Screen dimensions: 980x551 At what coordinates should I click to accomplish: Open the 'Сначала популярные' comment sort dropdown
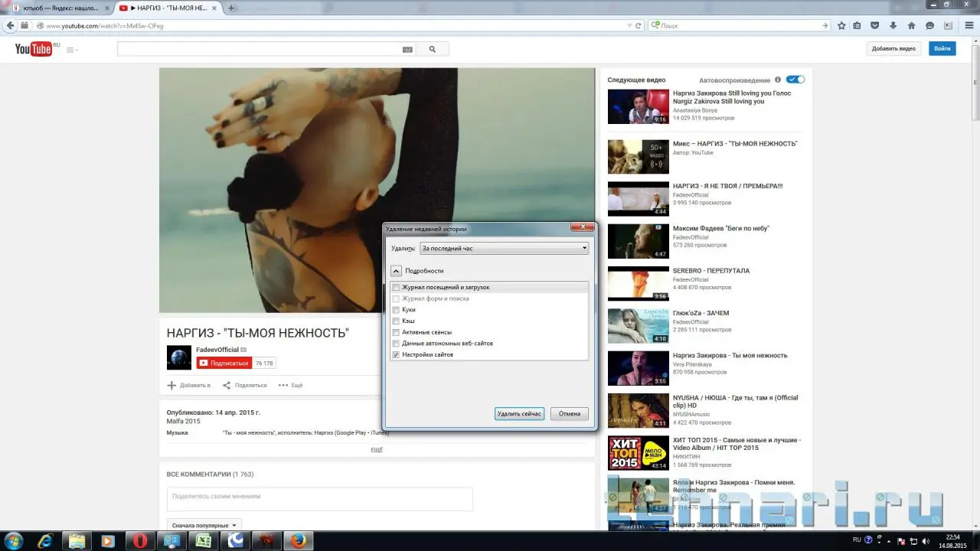tap(204, 526)
